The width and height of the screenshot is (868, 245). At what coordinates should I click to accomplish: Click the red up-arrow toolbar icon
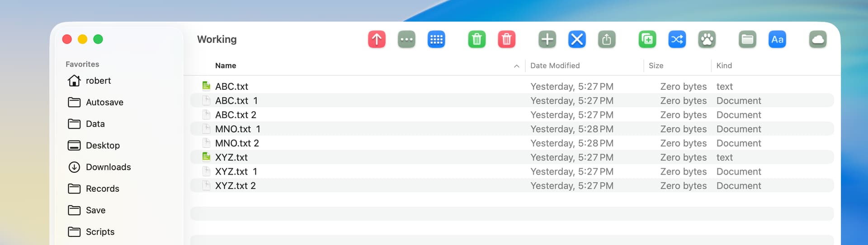click(377, 39)
